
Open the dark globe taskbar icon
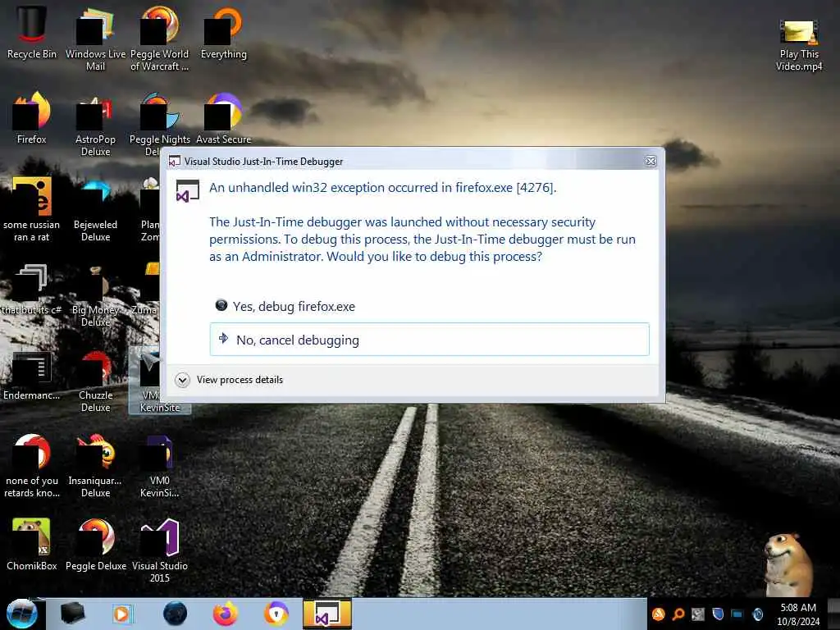point(175,614)
